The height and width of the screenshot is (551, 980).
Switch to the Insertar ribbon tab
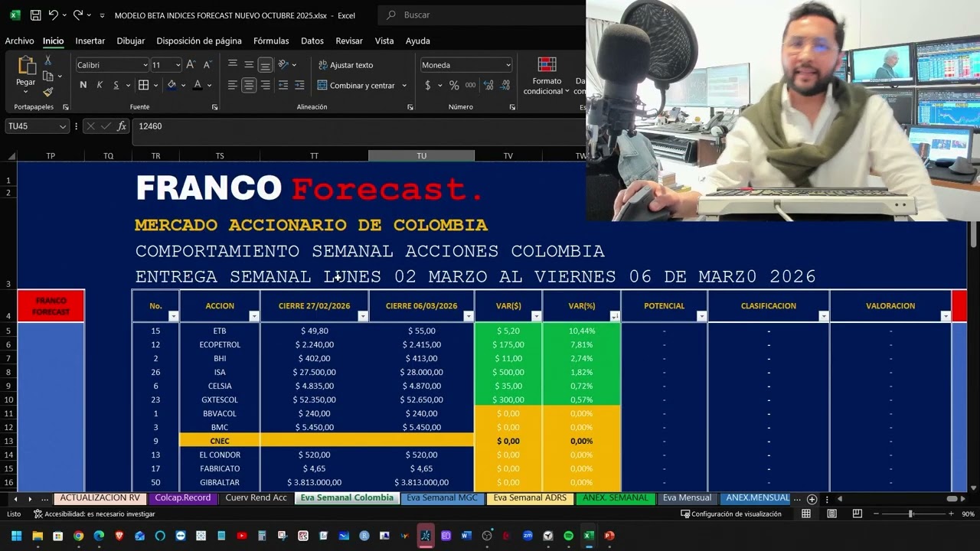(90, 41)
